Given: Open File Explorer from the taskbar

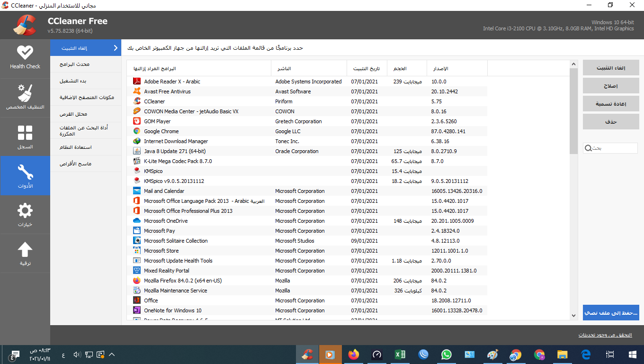Looking at the screenshot, I should pos(562,354).
